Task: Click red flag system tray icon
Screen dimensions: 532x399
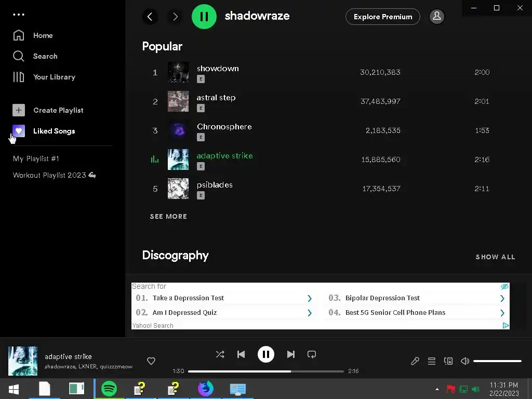Action: coord(450,389)
